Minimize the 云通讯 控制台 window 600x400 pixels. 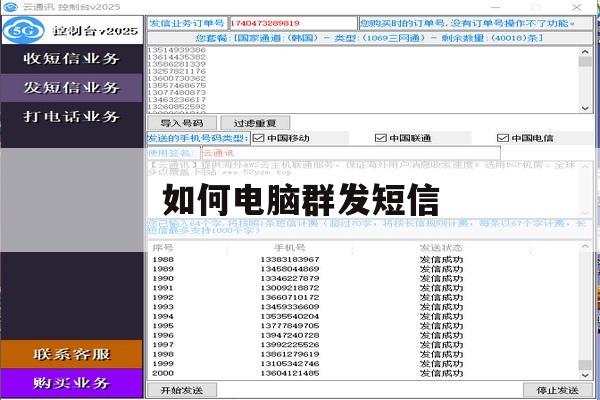496,7
